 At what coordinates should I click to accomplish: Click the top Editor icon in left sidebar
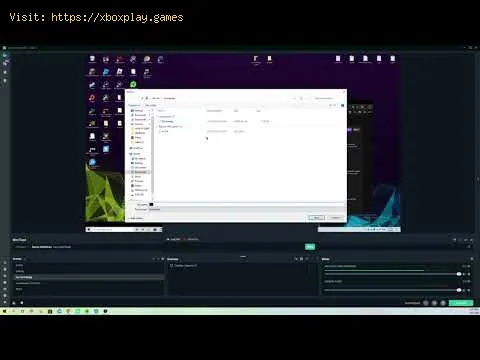pyautogui.click(x=5, y=55)
